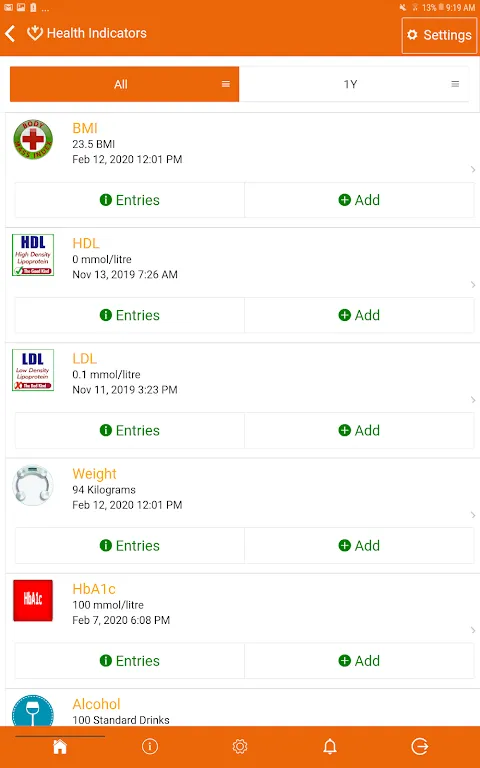The width and height of the screenshot is (480, 768).
Task: Tap the Weight scale icon
Action: 33,485
